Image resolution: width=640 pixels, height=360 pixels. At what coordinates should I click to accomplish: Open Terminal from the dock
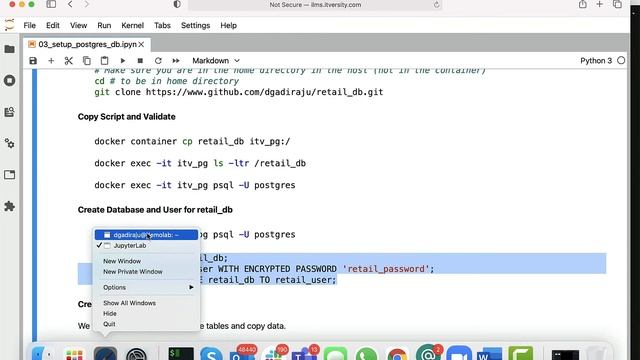coord(181,353)
